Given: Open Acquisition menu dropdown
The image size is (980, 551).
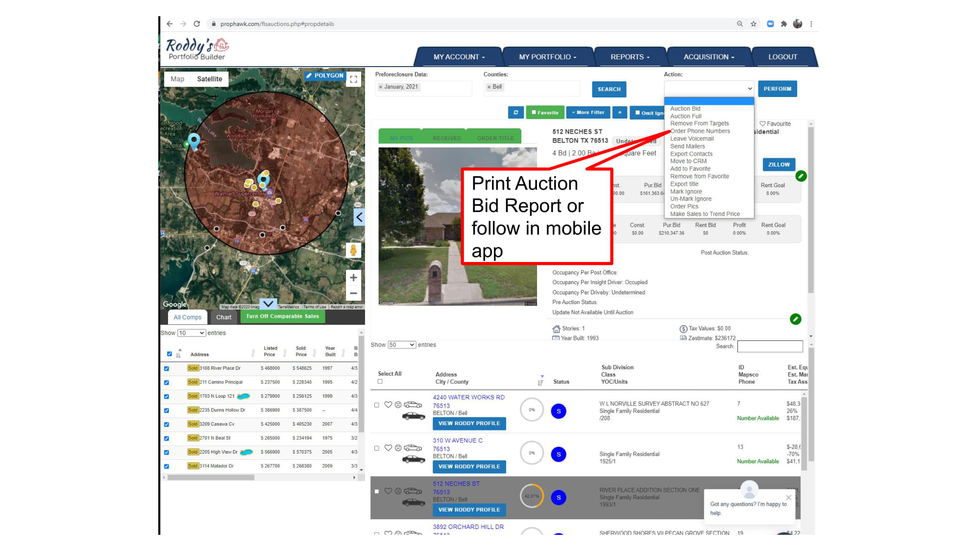Looking at the screenshot, I should (x=709, y=57).
